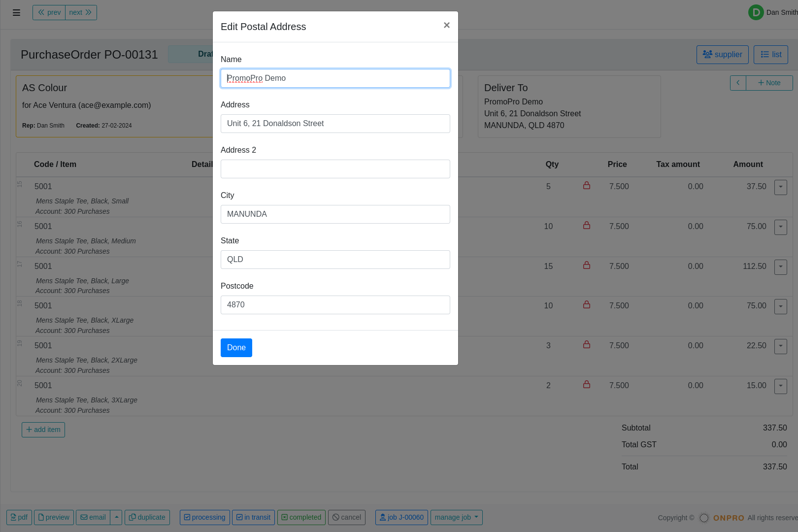Click the AS Colour supplier heading

click(44, 88)
